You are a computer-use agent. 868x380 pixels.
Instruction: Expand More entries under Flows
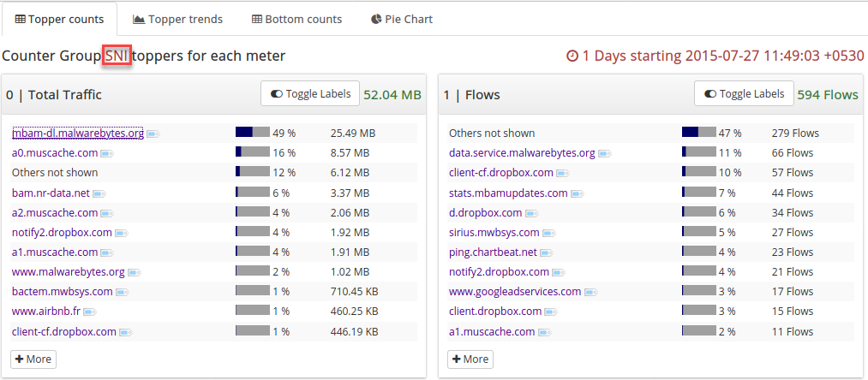tap(470, 359)
